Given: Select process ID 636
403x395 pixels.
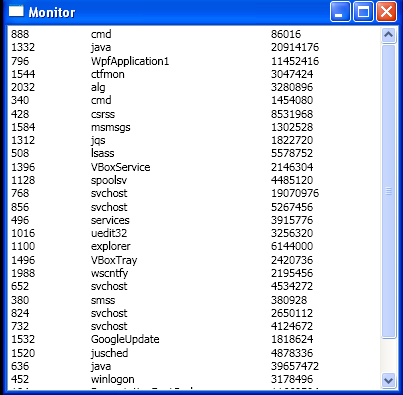Looking at the screenshot, I should [20, 366].
